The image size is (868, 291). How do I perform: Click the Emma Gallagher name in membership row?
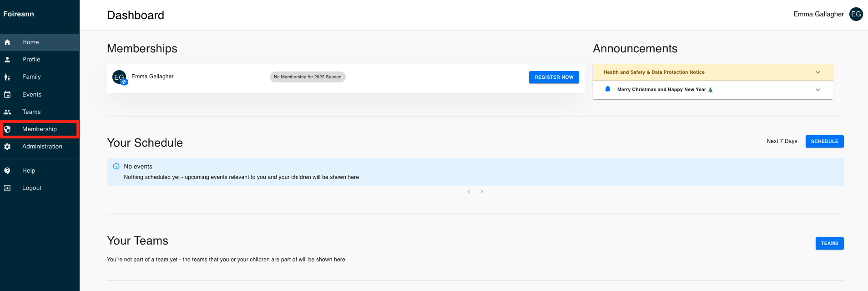(x=152, y=77)
